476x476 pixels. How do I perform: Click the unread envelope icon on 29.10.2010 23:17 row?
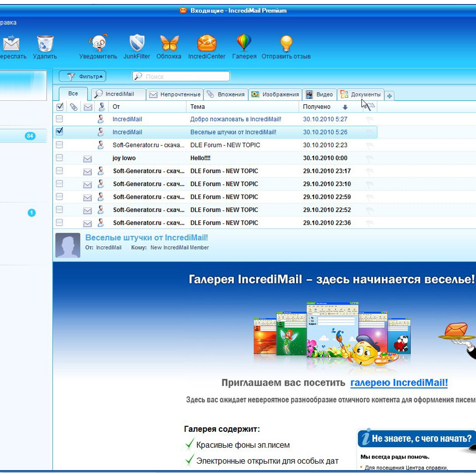coord(87,172)
